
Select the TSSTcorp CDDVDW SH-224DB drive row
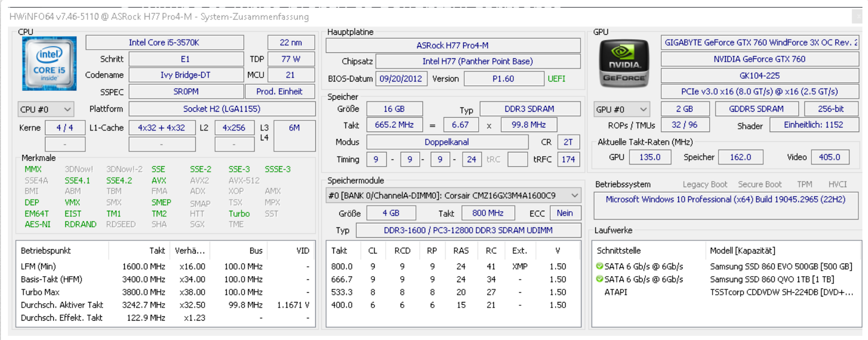pyautogui.click(x=726, y=292)
